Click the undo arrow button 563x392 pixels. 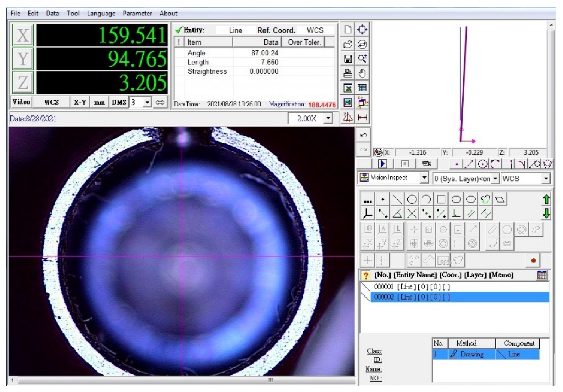363,135
